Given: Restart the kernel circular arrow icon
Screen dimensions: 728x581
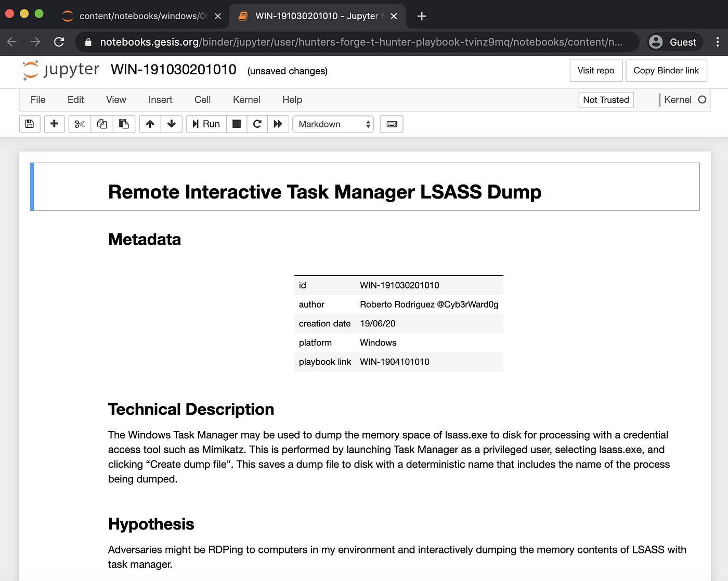Looking at the screenshot, I should click(x=257, y=124).
